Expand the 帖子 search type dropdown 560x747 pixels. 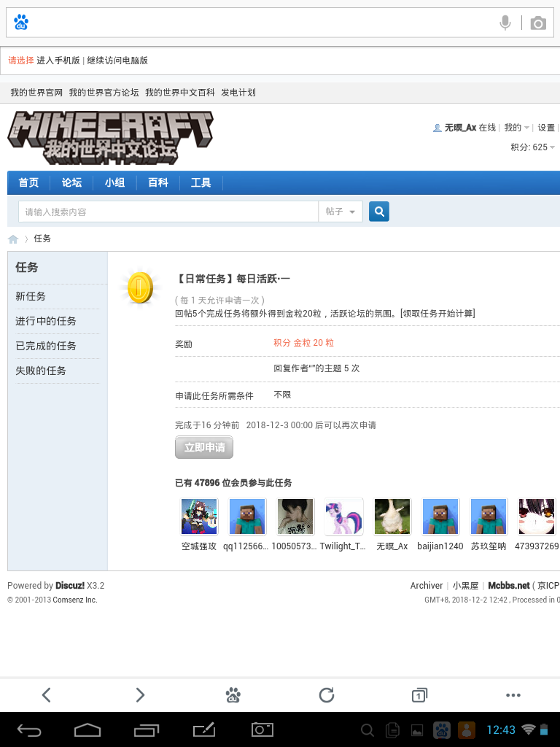[x=341, y=212]
